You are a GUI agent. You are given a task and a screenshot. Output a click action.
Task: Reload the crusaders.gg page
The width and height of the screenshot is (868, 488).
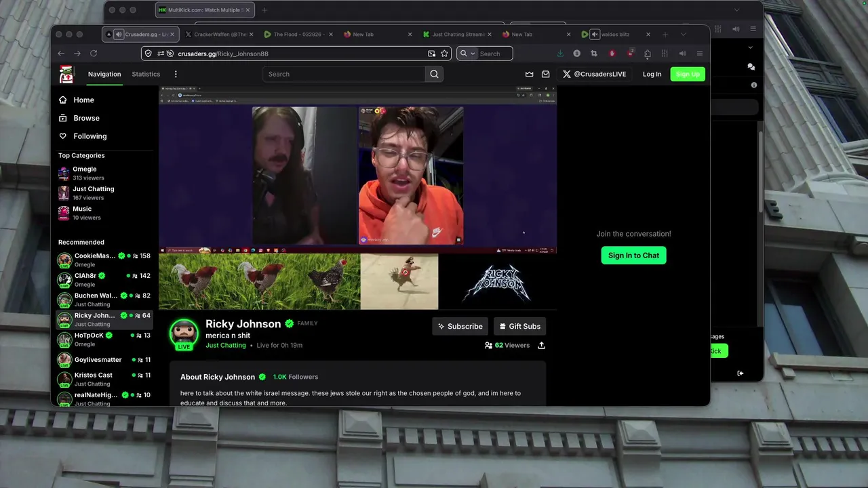94,54
